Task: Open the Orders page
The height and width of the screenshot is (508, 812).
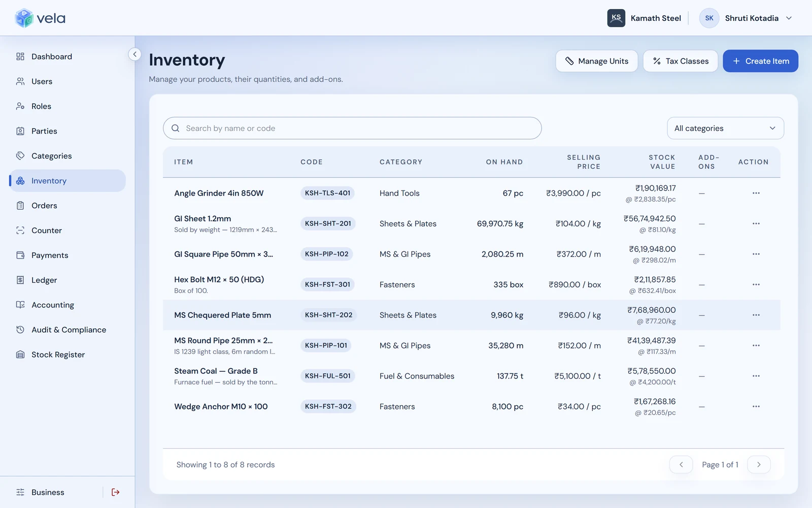Action: click(67, 206)
